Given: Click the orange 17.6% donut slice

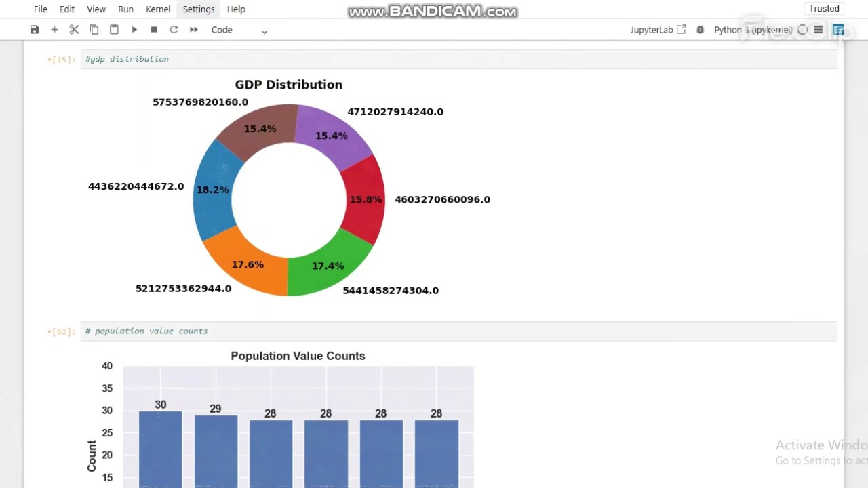Looking at the screenshot, I should 248,264.
